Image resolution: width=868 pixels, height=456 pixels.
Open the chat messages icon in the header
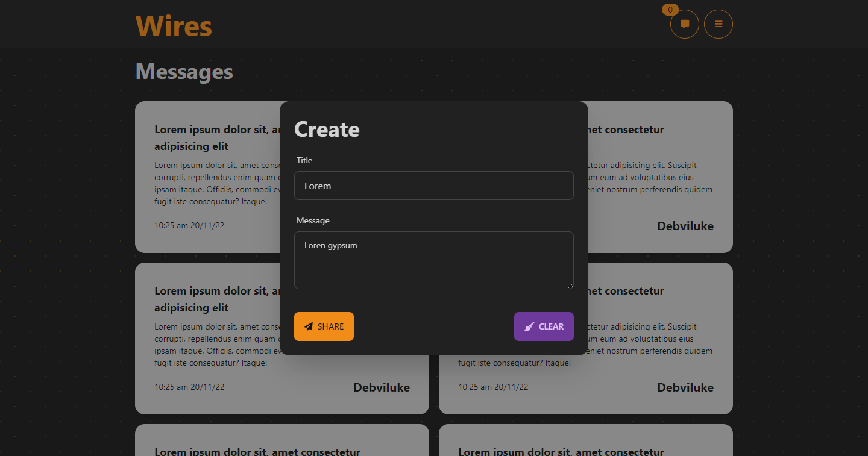click(684, 24)
